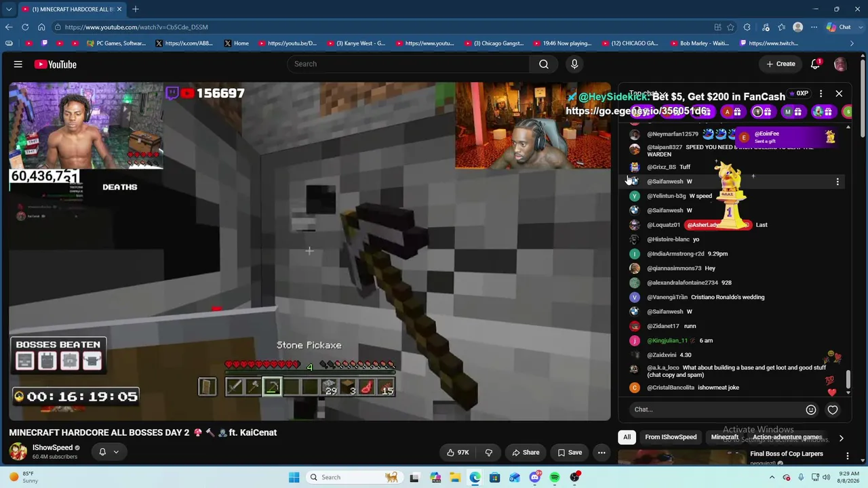Image resolution: width=868 pixels, height=488 pixels.
Task: Select the From IShowSpeed filter chip
Action: click(671, 437)
